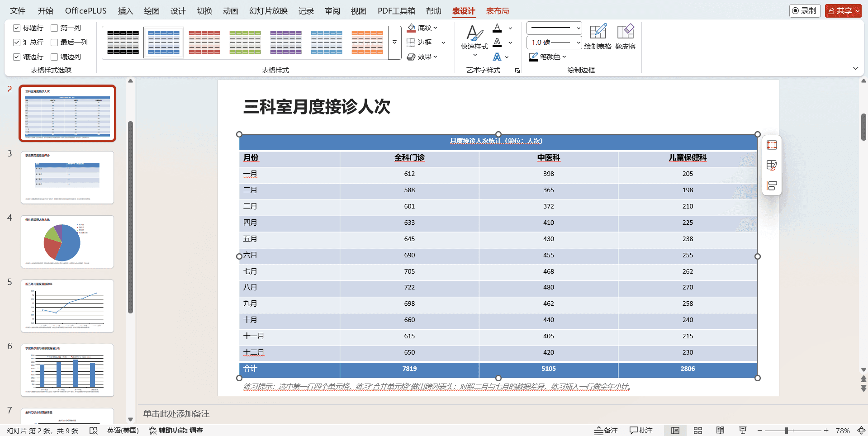
Task: Apply text fill color A icon
Action: (497, 28)
